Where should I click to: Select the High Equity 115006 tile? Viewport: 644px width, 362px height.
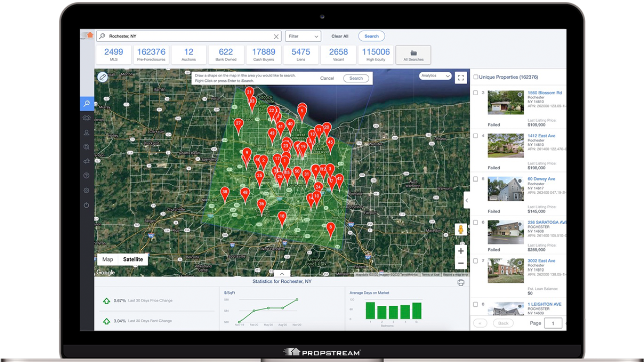[376, 55]
